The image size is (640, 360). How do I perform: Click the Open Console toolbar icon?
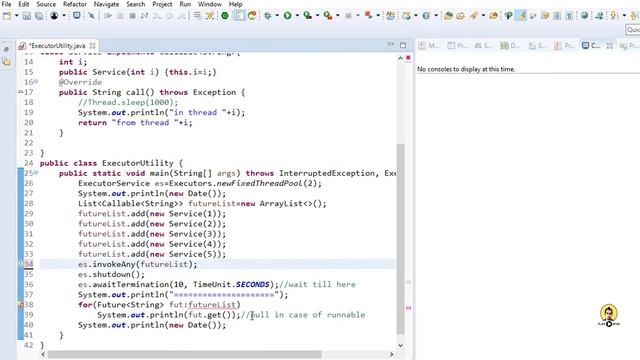point(77,16)
